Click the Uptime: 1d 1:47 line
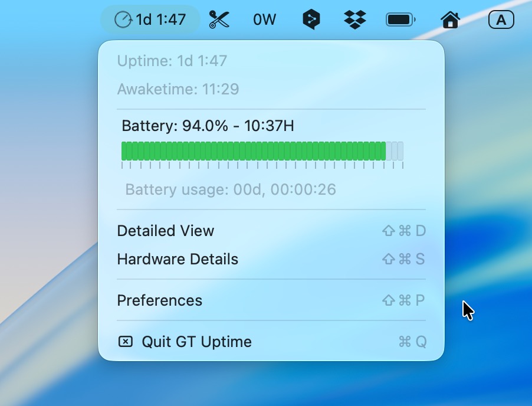Screen dimensions: 532x406 tap(172, 61)
